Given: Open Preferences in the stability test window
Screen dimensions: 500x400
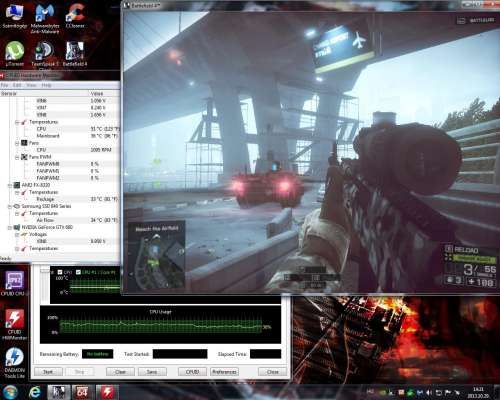Looking at the screenshot, I should (224, 372).
